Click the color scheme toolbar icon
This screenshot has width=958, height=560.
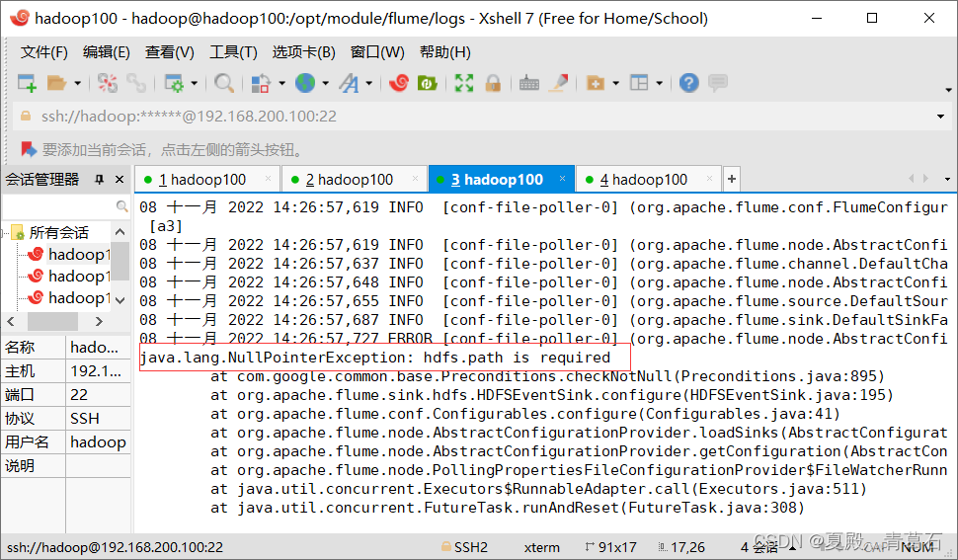tap(261, 83)
